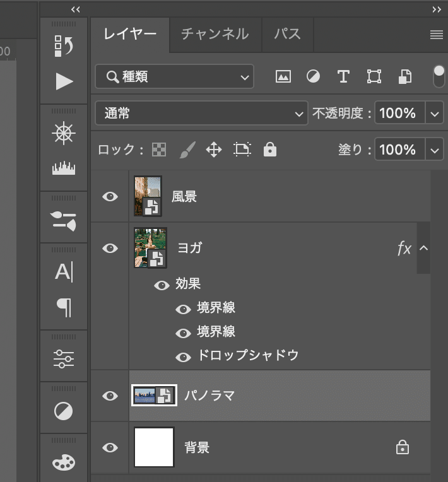Click the lock transparent pixels icon
Image resolution: width=448 pixels, height=482 pixels.
click(160, 150)
